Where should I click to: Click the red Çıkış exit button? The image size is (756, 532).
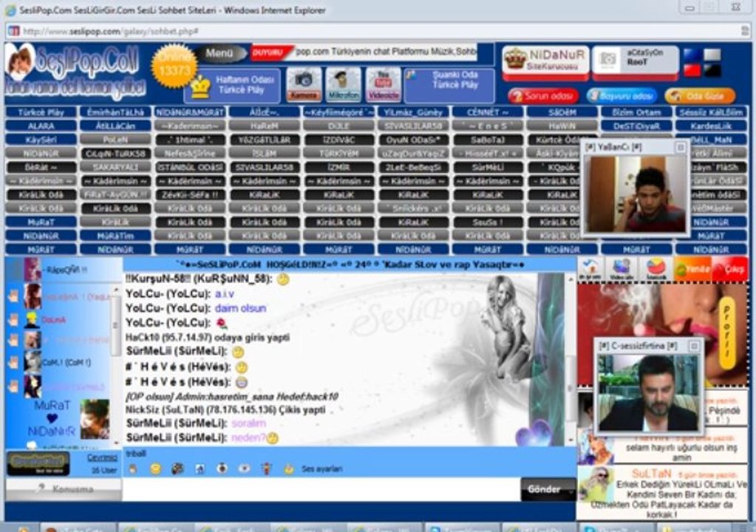730,269
